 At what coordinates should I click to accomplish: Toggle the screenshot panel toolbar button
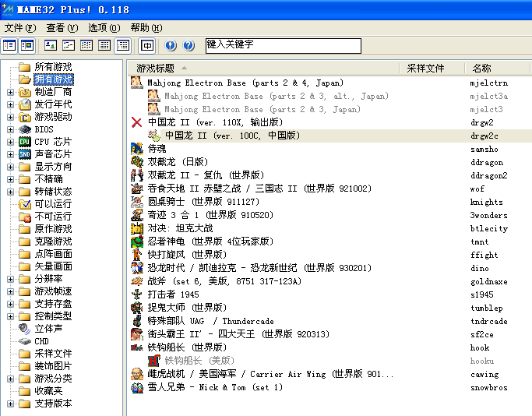pos(27,45)
